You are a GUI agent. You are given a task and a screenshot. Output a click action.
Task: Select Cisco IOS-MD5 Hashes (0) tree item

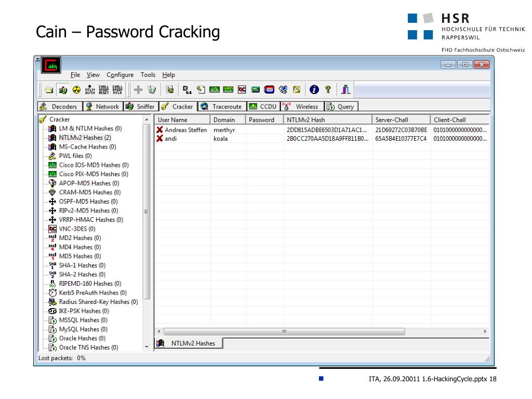tap(94, 165)
